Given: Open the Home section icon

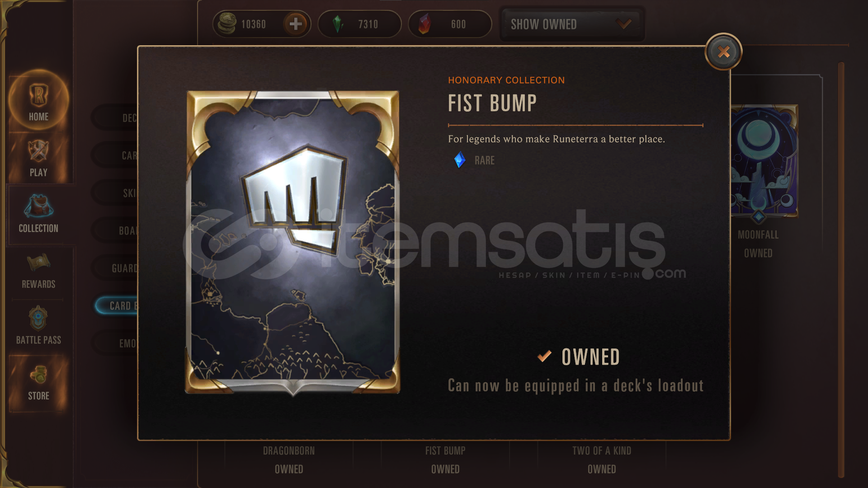Looking at the screenshot, I should click(38, 94).
